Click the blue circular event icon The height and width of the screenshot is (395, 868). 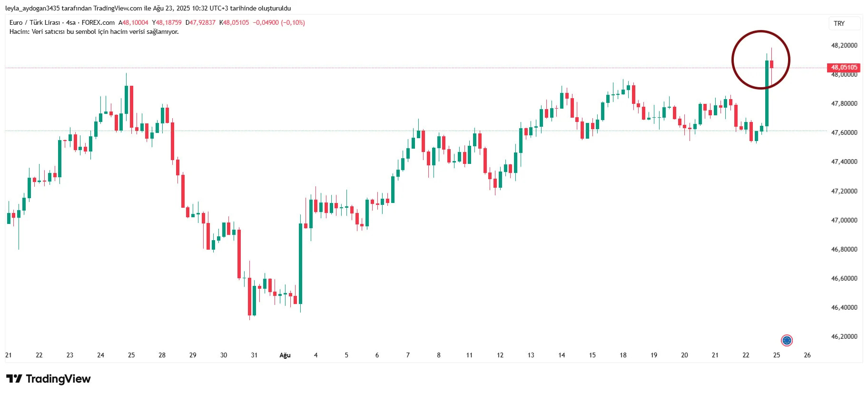point(787,340)
